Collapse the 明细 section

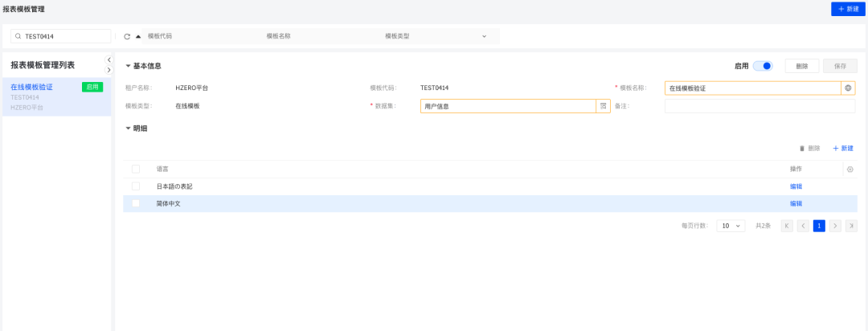[x=128, y=128]
